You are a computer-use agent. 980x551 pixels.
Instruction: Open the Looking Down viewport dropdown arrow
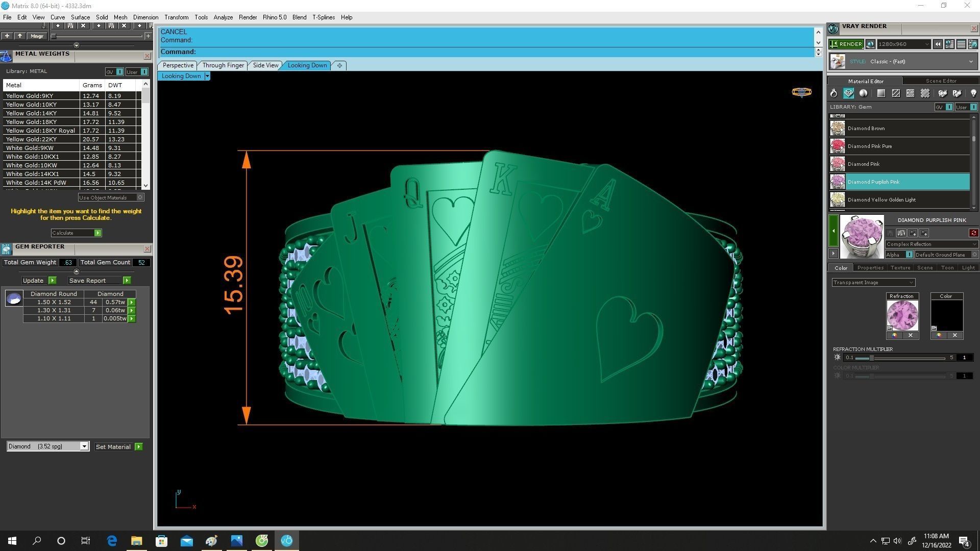point(207,76)
